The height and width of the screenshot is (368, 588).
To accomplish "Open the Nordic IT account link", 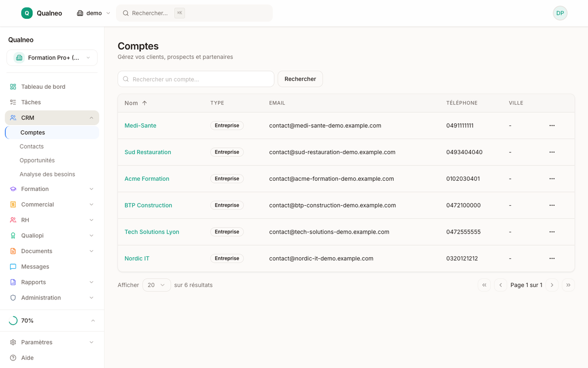I will pyautogui.click(x=137, y=259).
